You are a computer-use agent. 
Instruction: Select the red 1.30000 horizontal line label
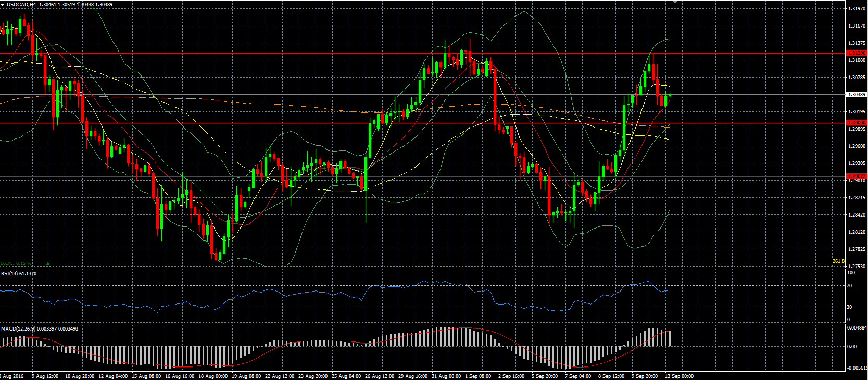[857, 123]
